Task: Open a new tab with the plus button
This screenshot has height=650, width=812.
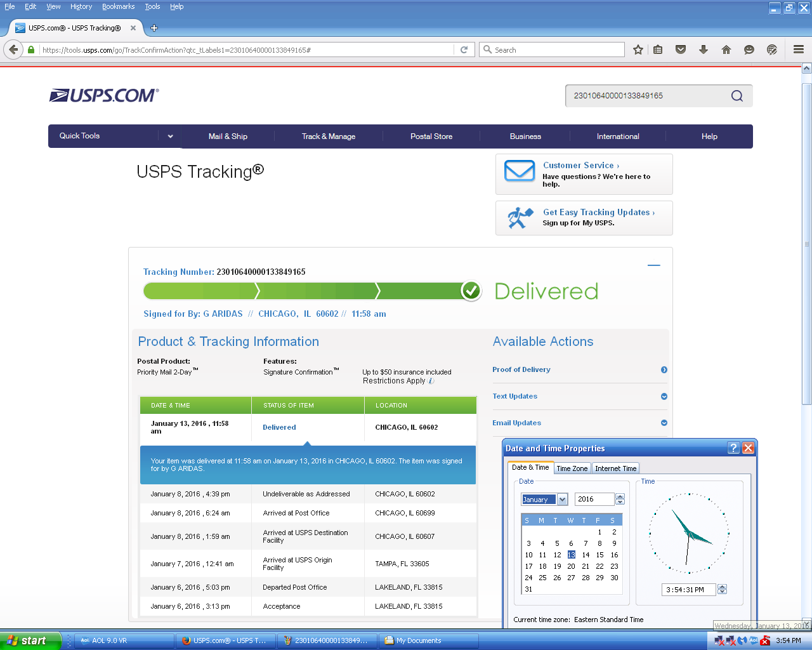Action: point(154,28)
